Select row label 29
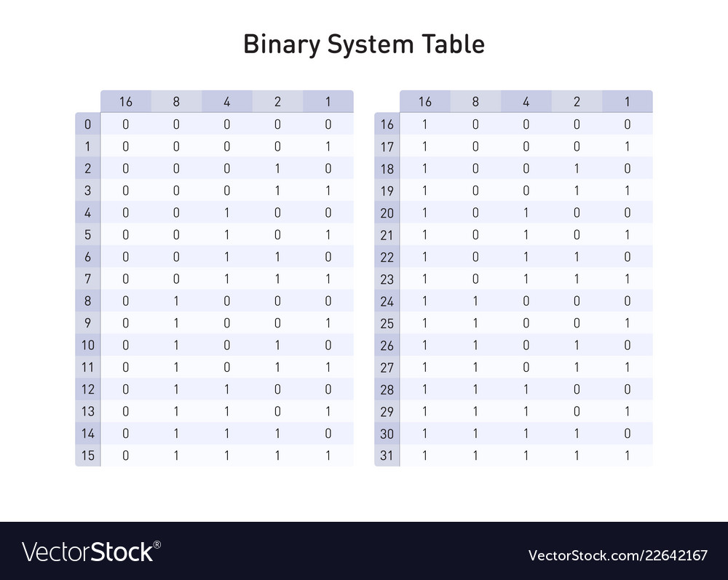This screenshot has height=580, width=728. 387,412
